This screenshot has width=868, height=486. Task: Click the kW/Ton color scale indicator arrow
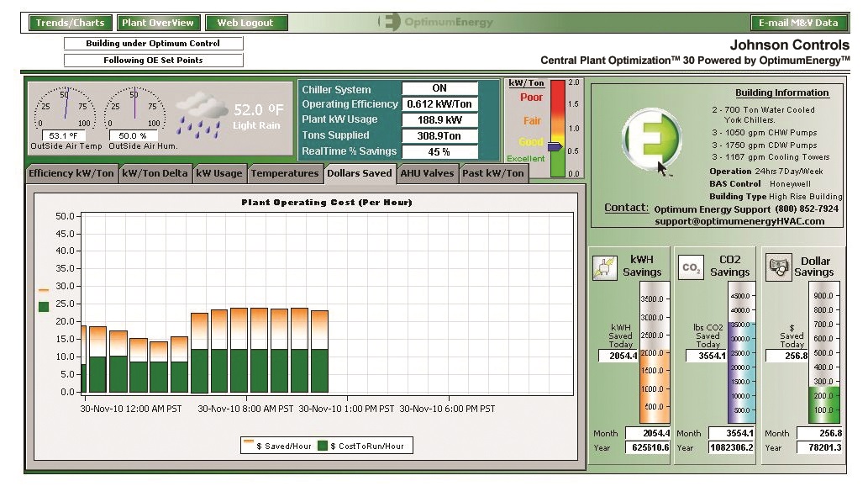click(555, 147)
